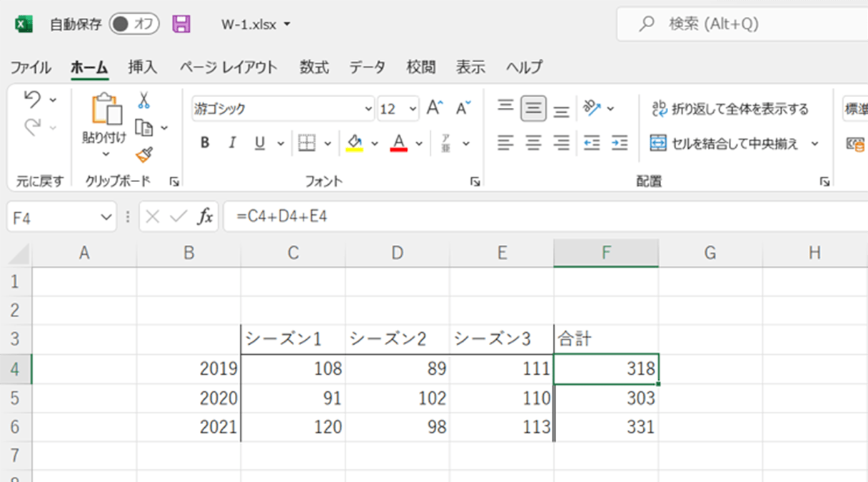Open the clipboard group dialog launcher

[174, 182]
